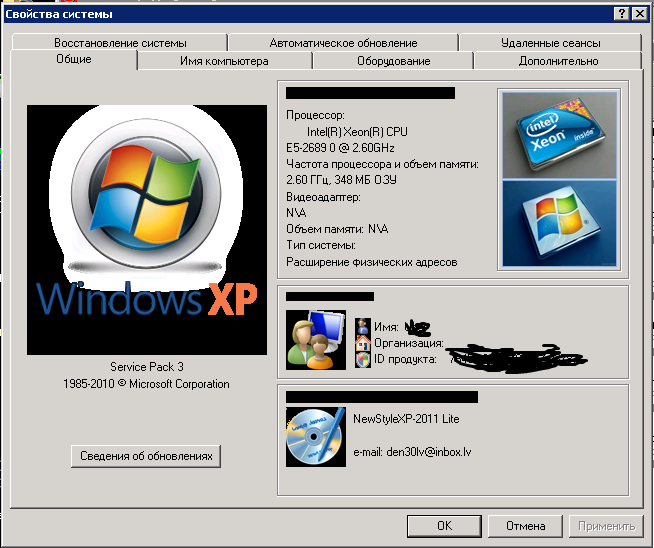Click the small user icon beside Имя
This screenshot has width=654, height=548.
pos(362,326)
